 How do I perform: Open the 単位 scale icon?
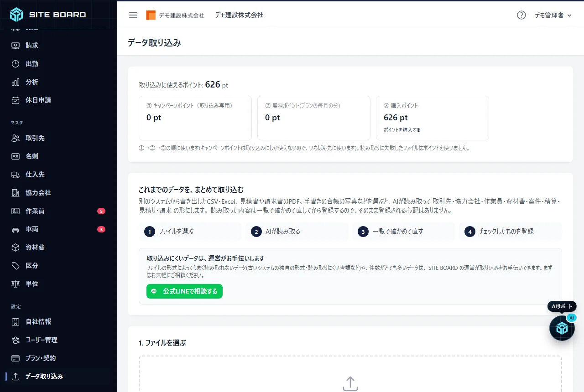click(x=16, y=284)
